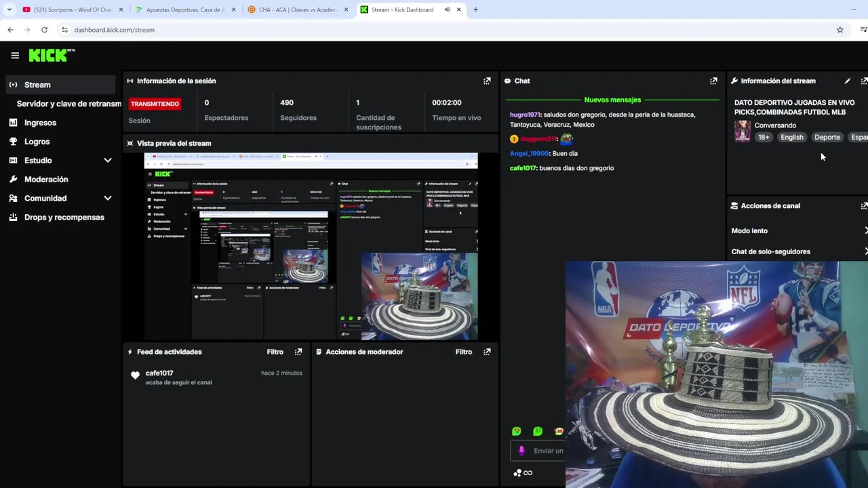The height and width of the screenshot is (488, 868).
Task: Click the Conversando category label
Action: pos(775,125)
